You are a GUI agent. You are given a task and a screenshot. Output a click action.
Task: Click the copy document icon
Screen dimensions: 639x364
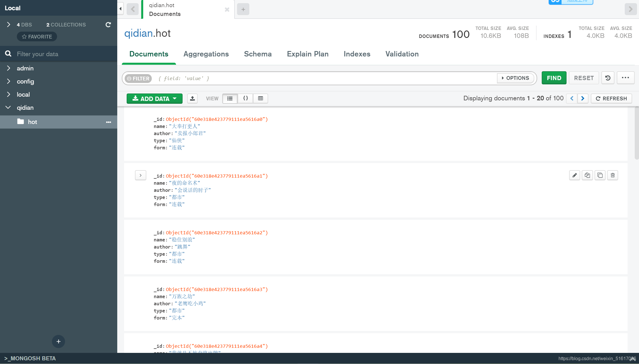[x=587, y=175]
